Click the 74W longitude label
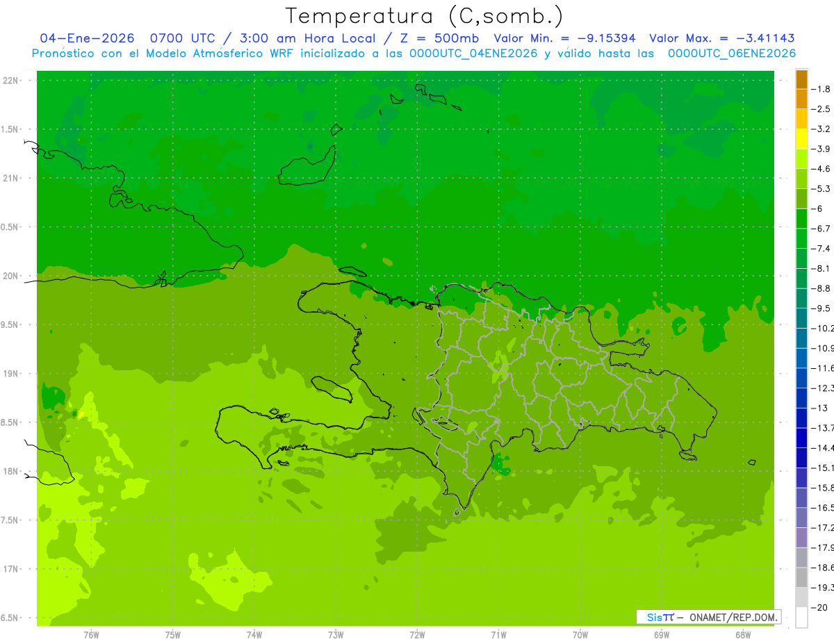The image size is (834, 644). coord(254,635)
